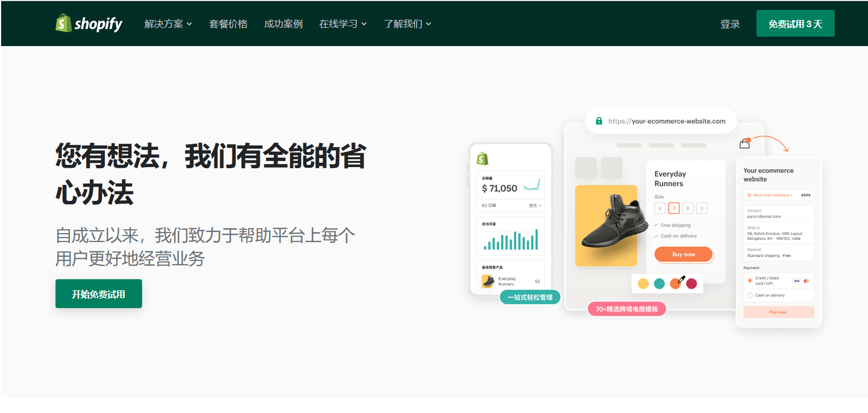Click the 登录 link
This screenshot has height=413, width=868.
[x=730, y=24]
